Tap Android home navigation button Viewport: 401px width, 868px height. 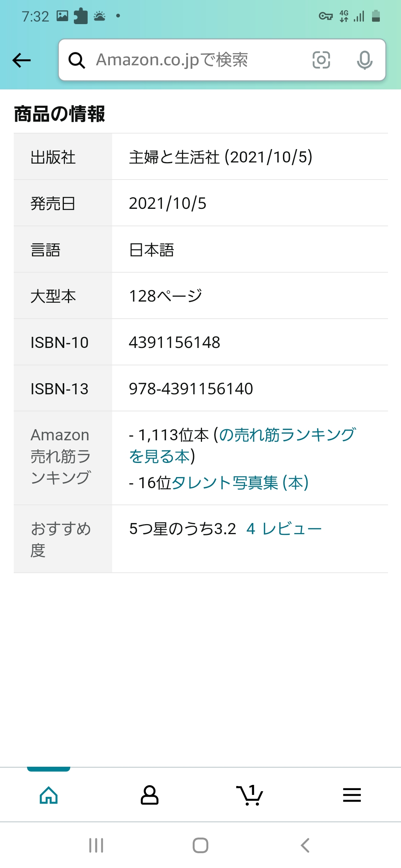point(200,845)
